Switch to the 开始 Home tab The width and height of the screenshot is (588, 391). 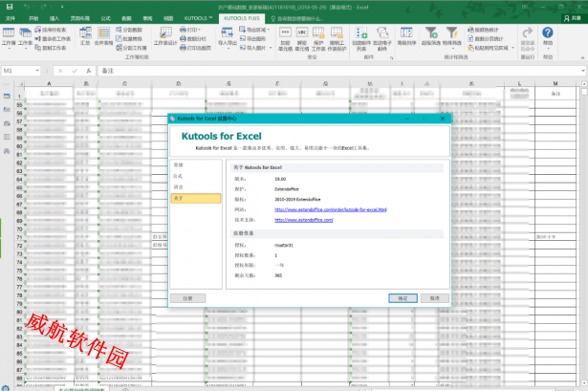[x=33, y=18]
